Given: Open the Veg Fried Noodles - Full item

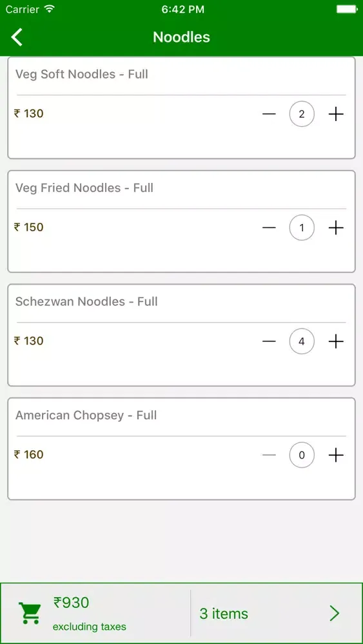Looking at the screenshot, I should tap(84, 187).
